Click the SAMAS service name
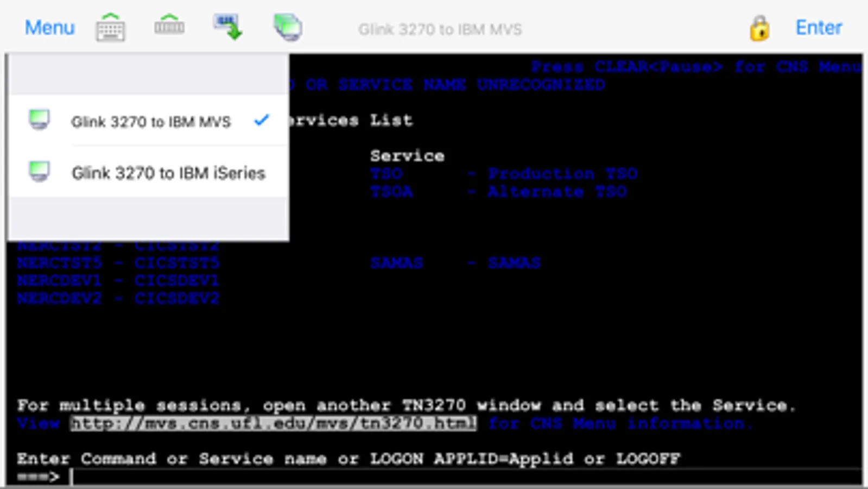Screen dimensions: 868x489 pyautogui.click(x=396, y=263)
